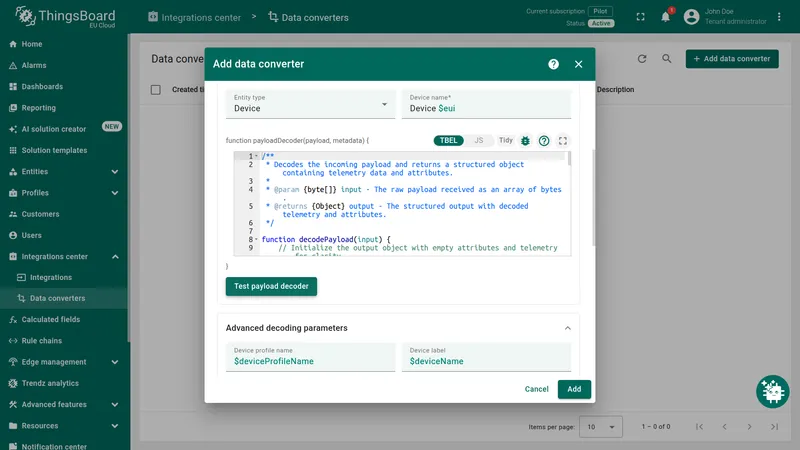Edit the Device profile name field

click(310, 357)
